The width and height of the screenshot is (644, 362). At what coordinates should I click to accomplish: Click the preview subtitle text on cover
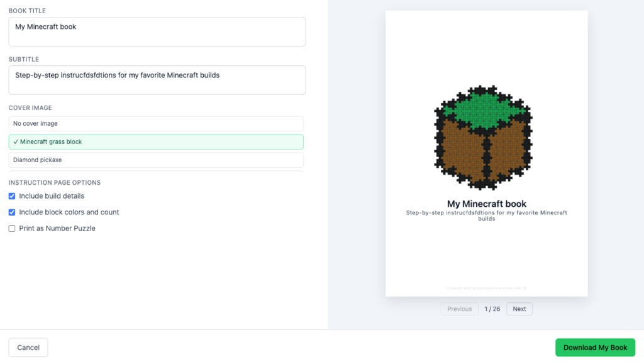[487, 216]
